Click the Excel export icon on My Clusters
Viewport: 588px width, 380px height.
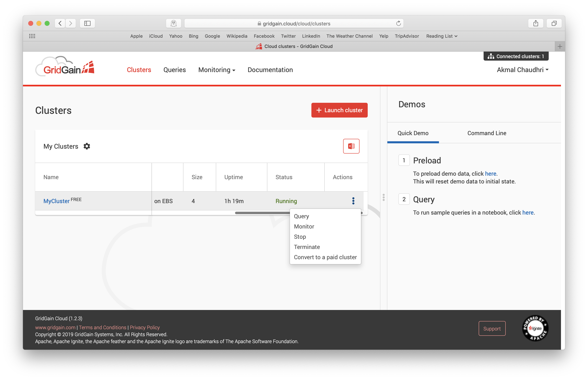coord(352,146)
